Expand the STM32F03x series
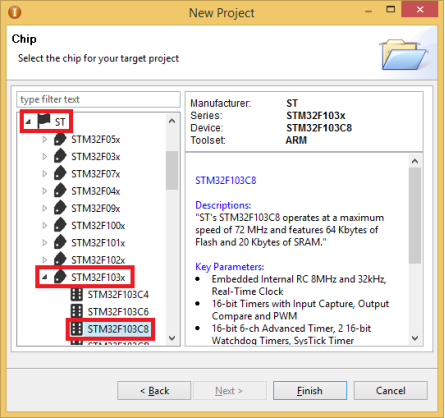The width and height of the screenshot is (445, 418). 45,156
